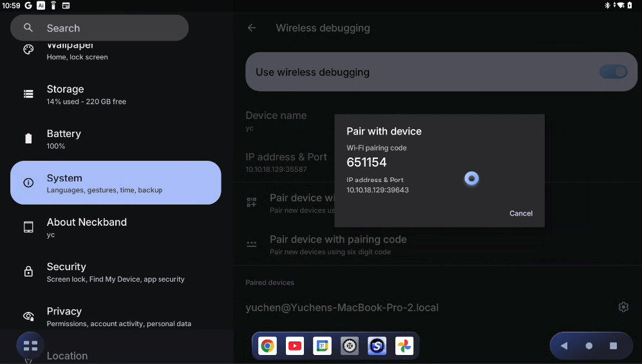Viewport: 642px width, 364px height.
Task: Click the pairing code dots icon
Action: 251,244
